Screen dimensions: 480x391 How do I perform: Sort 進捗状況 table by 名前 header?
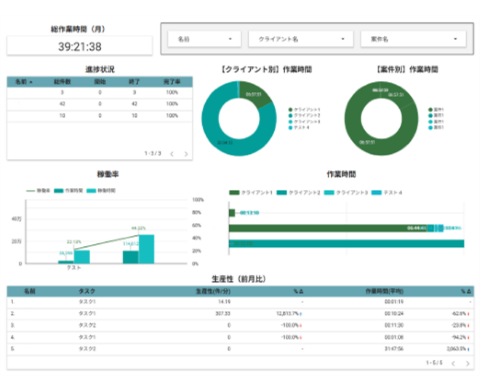pyautogui.click(x=23, y=82)
